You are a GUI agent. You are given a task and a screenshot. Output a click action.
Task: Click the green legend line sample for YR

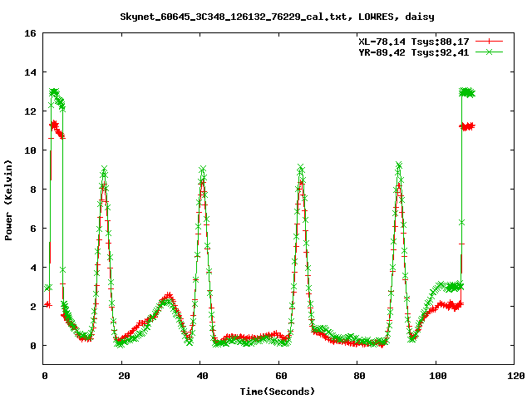tap(489, 52)
